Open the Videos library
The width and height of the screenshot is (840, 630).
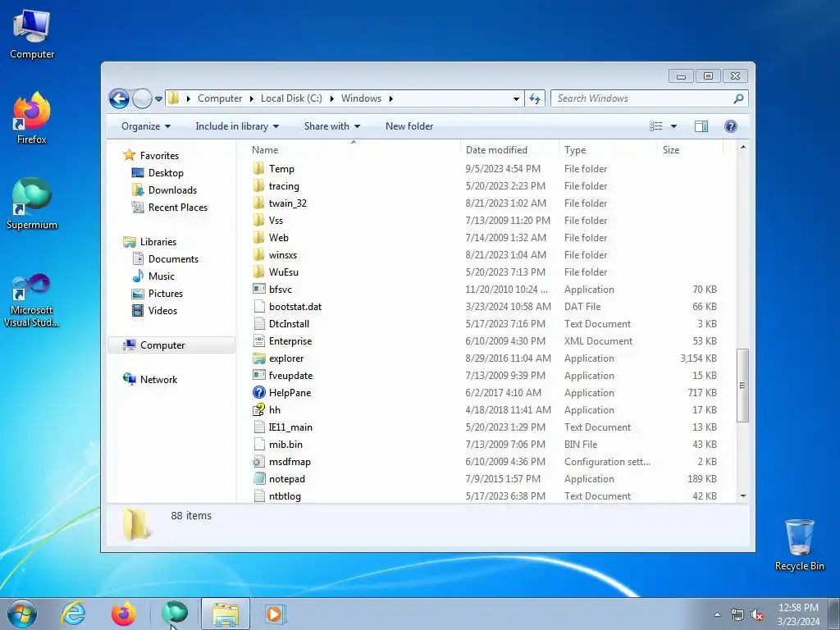[x=162, y=311]
